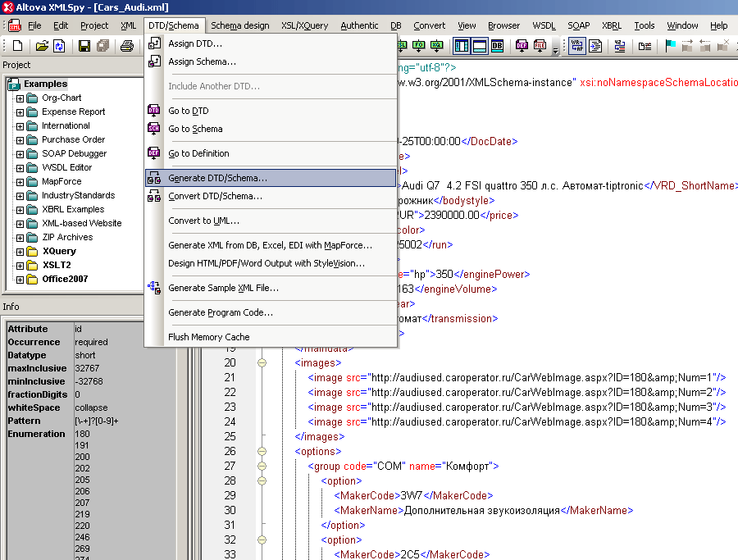Screen dimensions: 738x560
Task: Click the Assign DTD menu icon
Action: 154,43
